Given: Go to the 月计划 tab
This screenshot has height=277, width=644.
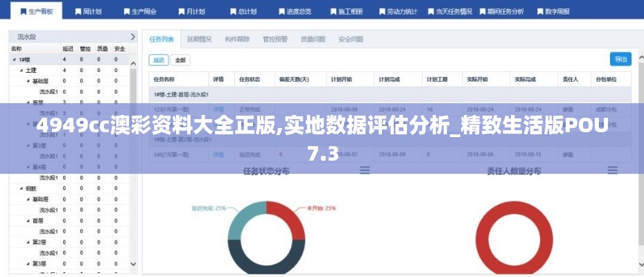Looking at the screenshot, I should [192, 12].
